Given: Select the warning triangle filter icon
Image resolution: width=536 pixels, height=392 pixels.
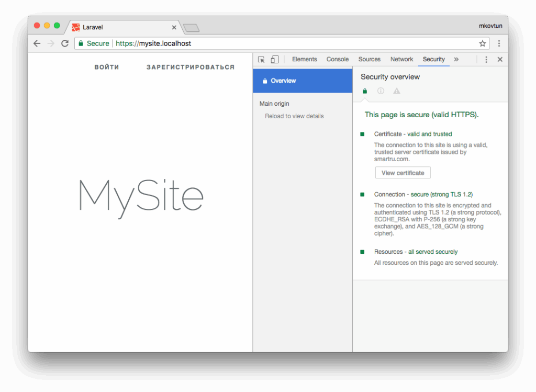Looking at the screenshot, I should pos(397,91).
